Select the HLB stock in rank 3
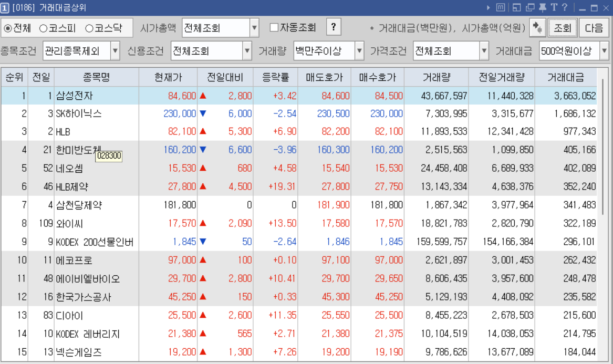The height and width of the screenshot is (364, 613). [63, 132]
